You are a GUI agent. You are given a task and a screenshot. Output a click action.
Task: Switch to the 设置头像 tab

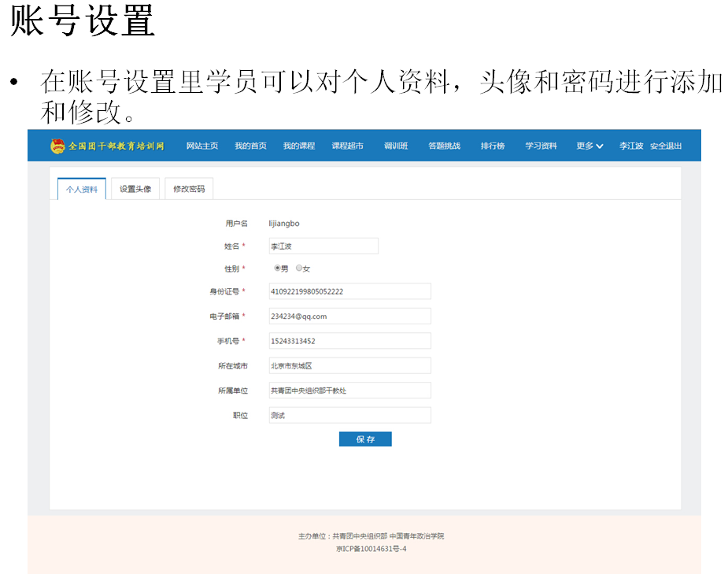pos(135,189)
